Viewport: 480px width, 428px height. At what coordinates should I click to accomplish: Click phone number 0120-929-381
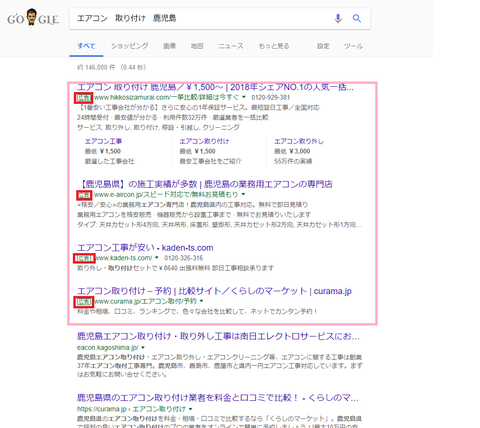[x=271, y=97]
